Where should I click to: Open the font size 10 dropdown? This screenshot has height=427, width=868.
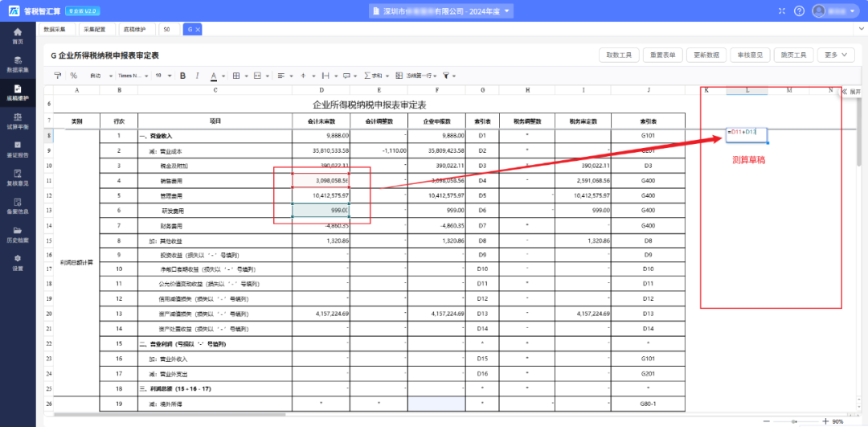[x=162, y=76]
